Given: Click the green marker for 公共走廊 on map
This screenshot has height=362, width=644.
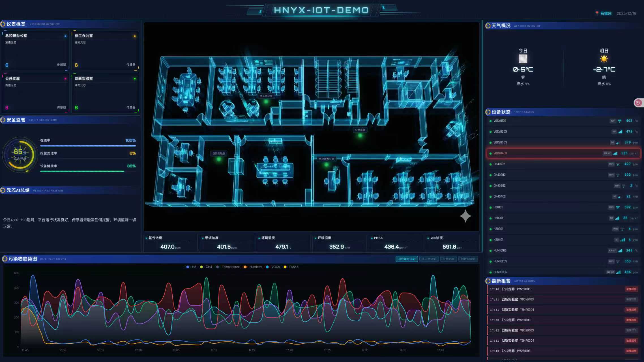Looking at the screenshot, I should coord(360,136).
